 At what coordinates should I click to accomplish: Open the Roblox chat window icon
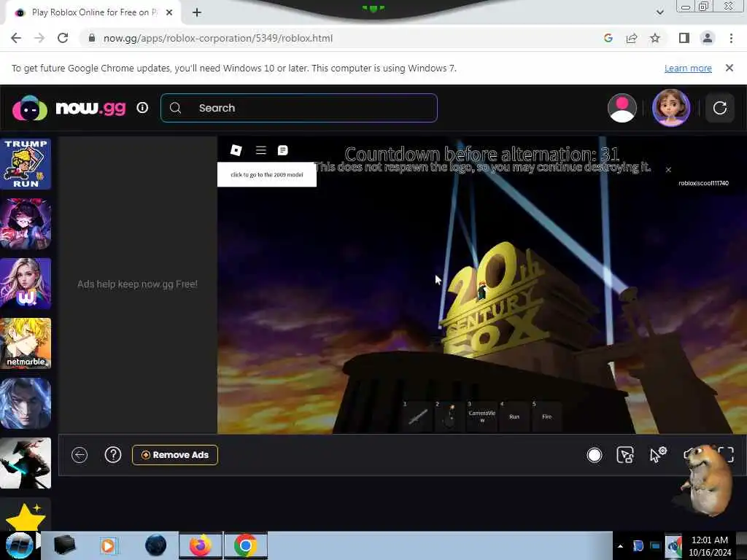[282, 150]
